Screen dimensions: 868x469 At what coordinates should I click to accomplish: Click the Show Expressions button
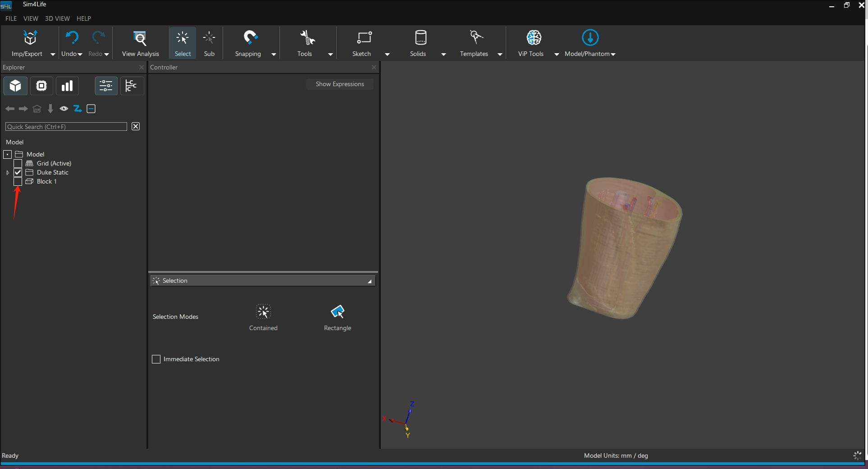pos(339,84)
